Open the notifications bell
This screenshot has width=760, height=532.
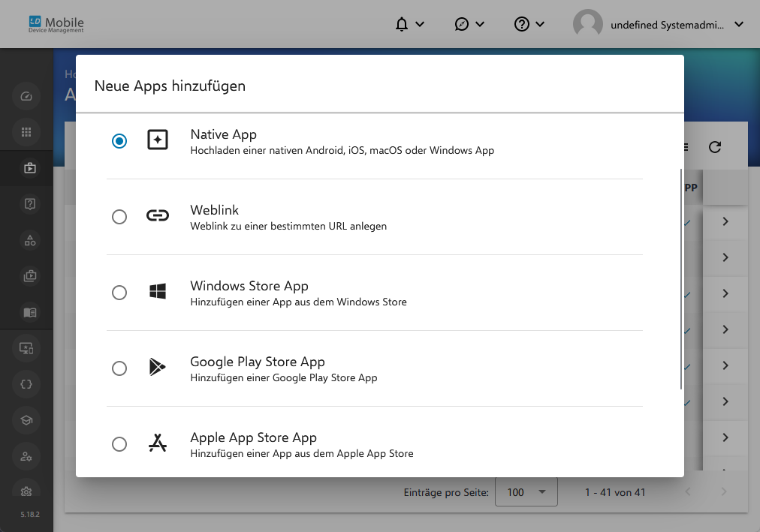click(x=401, y=24)
